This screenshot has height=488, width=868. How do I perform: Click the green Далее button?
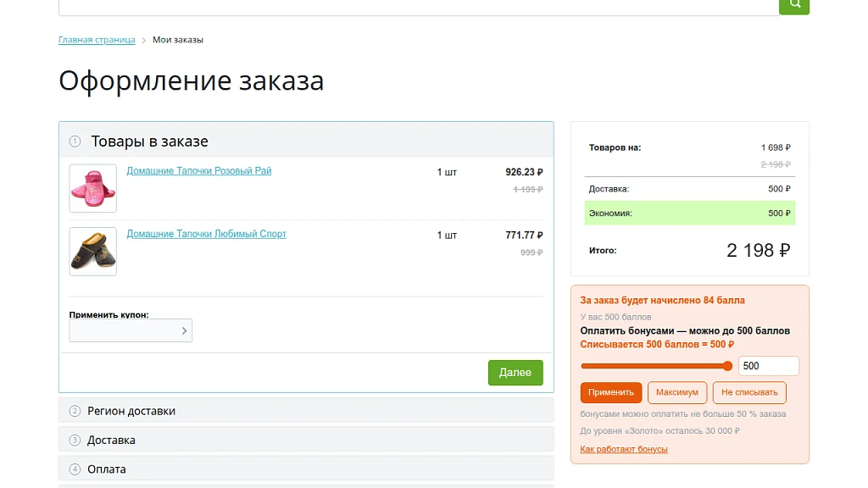pyautogui.click(x=515, y=373)
